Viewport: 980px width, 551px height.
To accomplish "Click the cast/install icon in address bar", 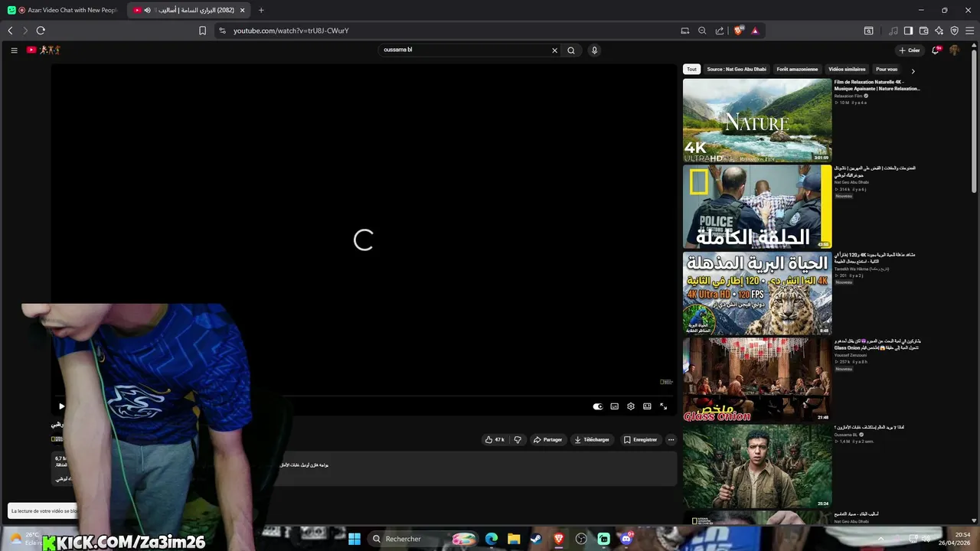I will (685, 31).
